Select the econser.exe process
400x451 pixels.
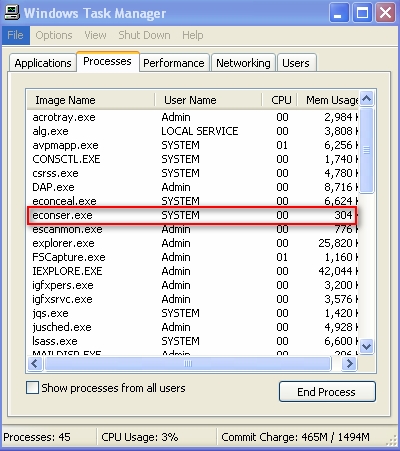click(193, 215)
